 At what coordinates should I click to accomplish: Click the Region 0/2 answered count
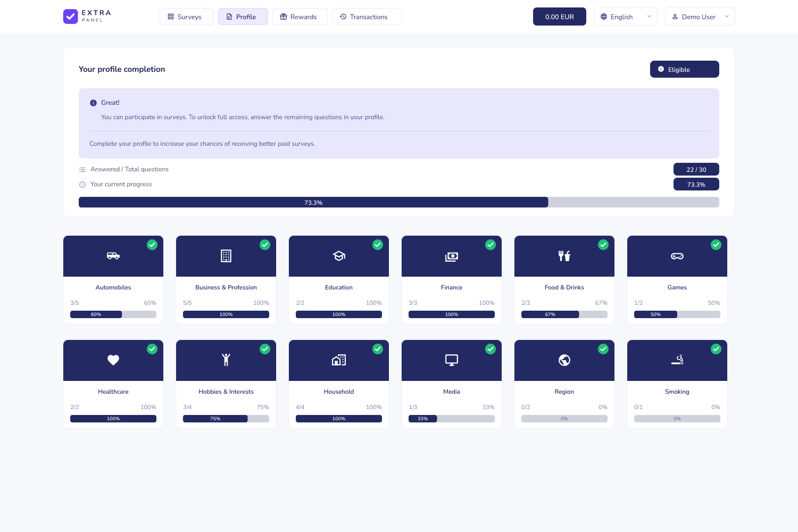click(x=526, y=407)
